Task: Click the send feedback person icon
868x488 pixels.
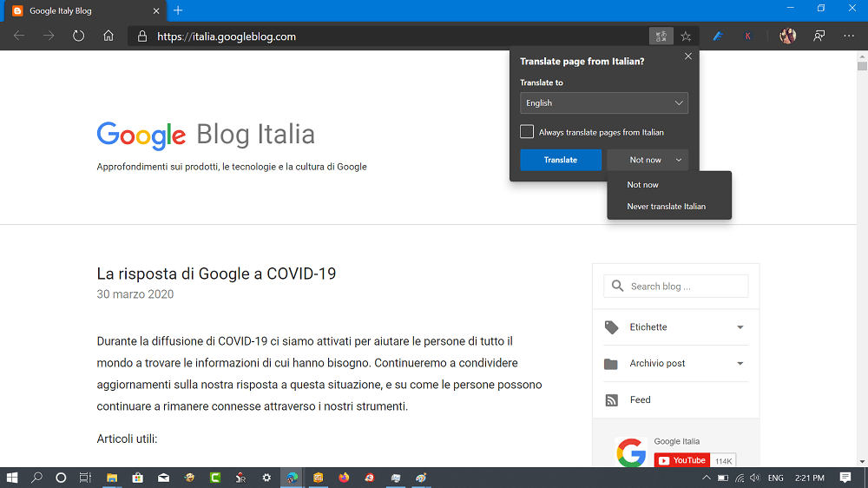Action: click(819, 36)
